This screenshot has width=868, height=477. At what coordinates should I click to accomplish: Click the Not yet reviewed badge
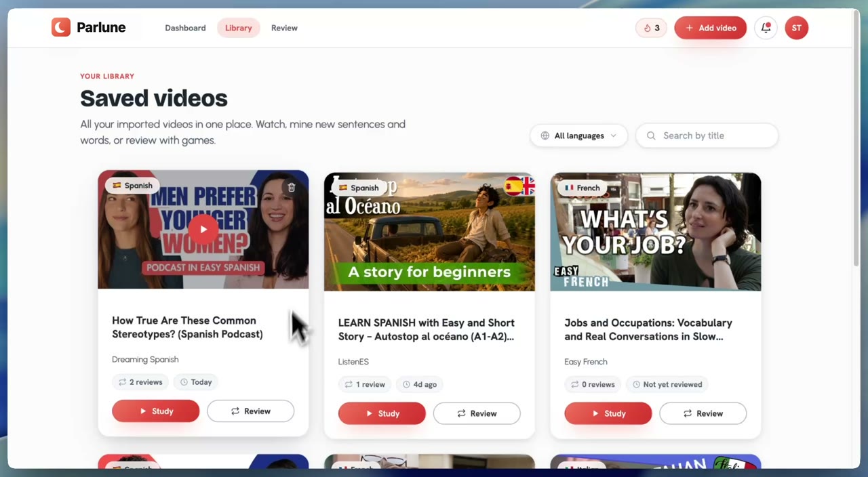click(x=667, y=384)
